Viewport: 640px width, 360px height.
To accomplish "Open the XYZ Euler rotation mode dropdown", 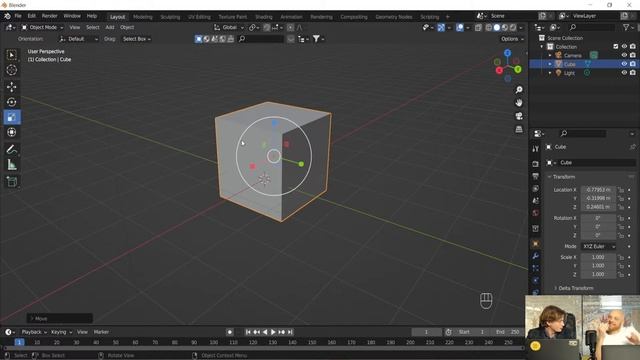I will [x=598, y=247].
